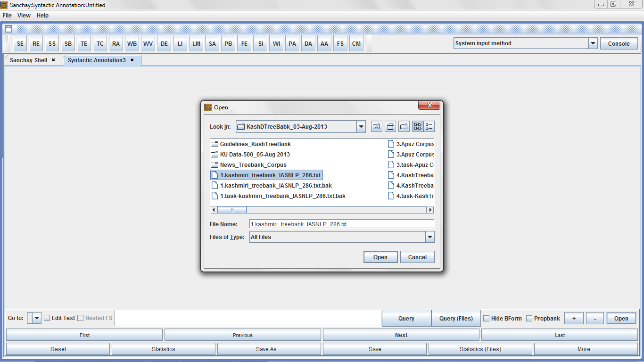
Task: Click the More... button
Action: pos(586,349)
